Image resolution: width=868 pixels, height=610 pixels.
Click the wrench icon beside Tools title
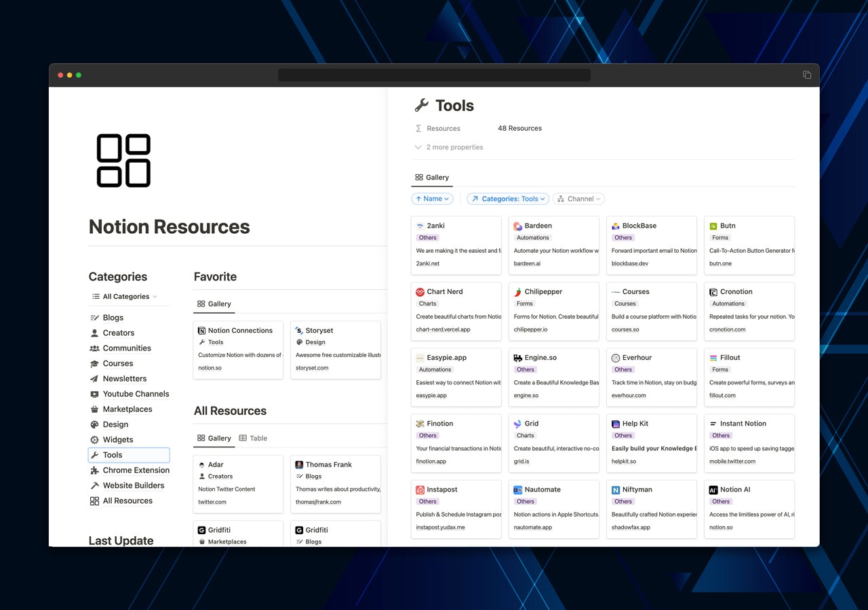point(421,105)
